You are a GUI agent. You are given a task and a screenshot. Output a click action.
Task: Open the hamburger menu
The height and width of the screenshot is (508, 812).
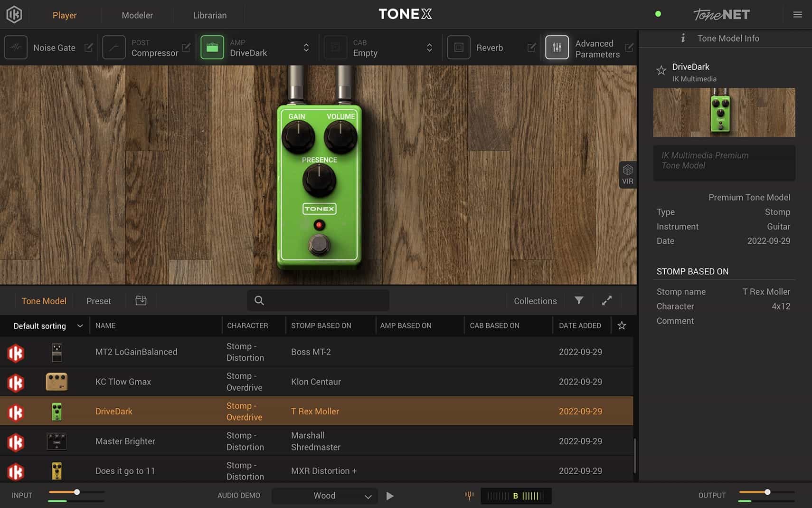tap(798, 15)
